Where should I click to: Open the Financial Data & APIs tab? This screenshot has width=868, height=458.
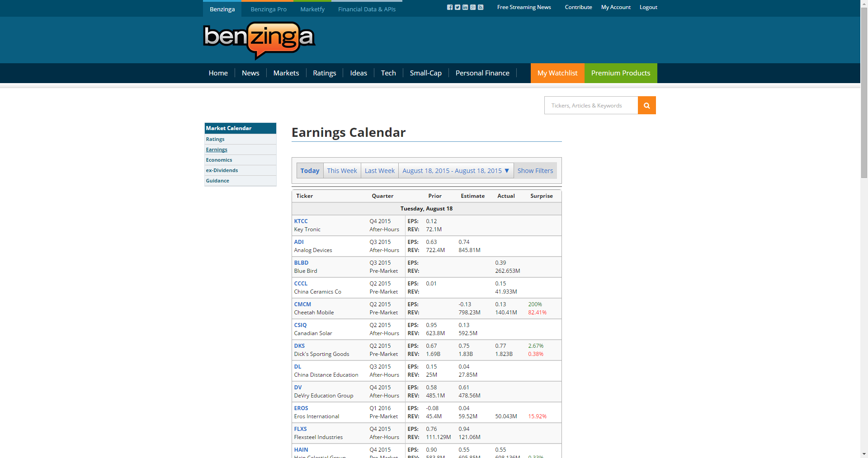pyautogui.click(x=367, y=9)
